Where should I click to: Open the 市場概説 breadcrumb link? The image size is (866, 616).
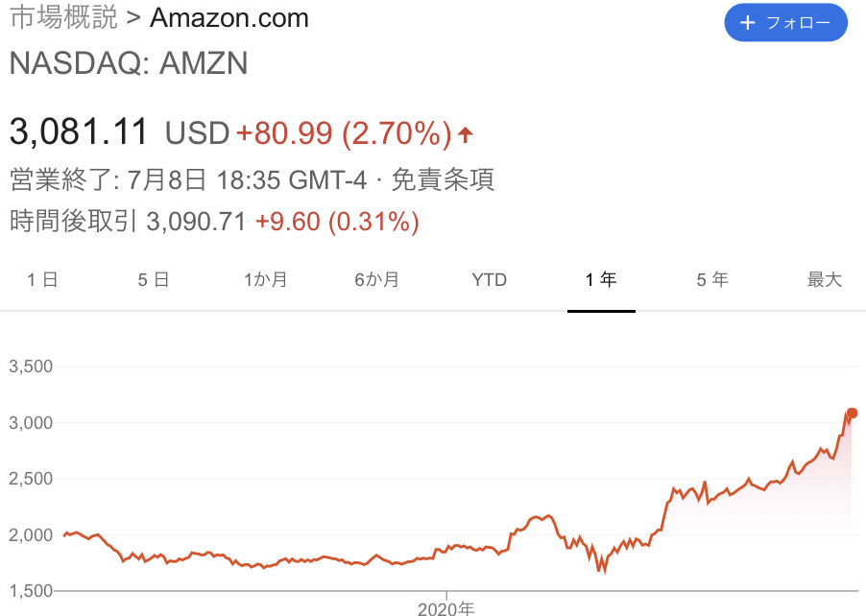pyautogui.click(x=62, y=17)
